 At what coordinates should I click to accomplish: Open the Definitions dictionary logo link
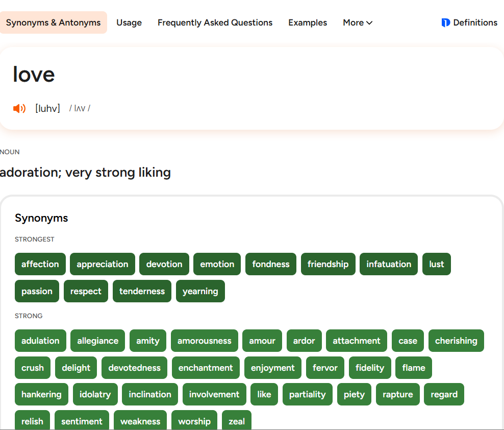(x=469, y=22)
